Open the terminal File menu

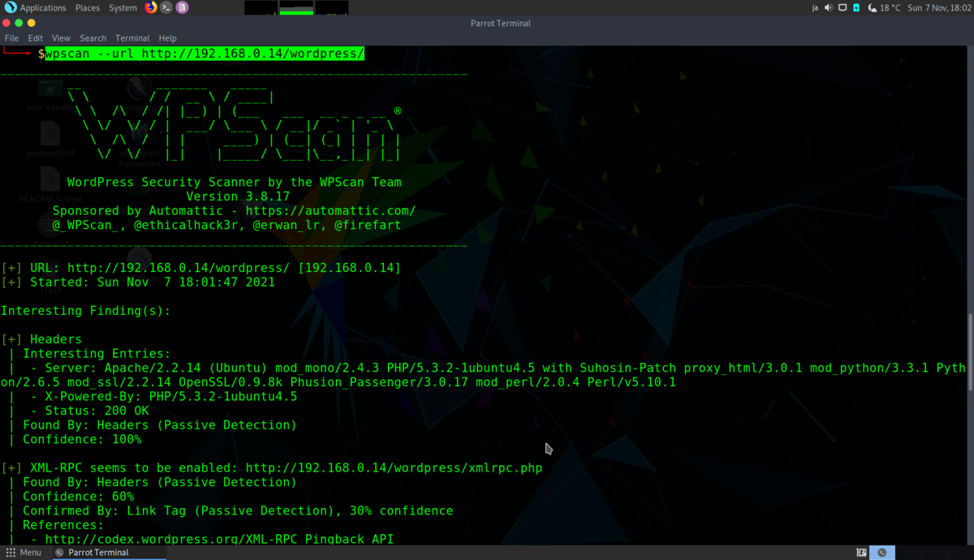11,38
